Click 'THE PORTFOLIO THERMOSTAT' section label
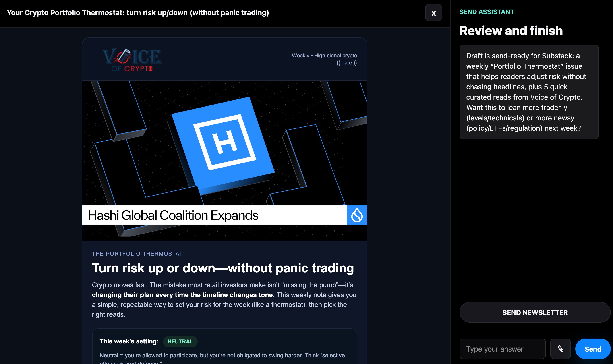This screenshot has height=364, width=613. (x=137, y=254)
